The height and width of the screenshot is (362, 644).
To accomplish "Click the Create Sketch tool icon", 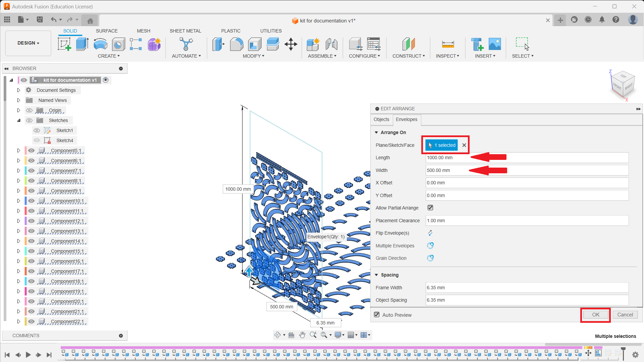I will [x=64, y=44].
